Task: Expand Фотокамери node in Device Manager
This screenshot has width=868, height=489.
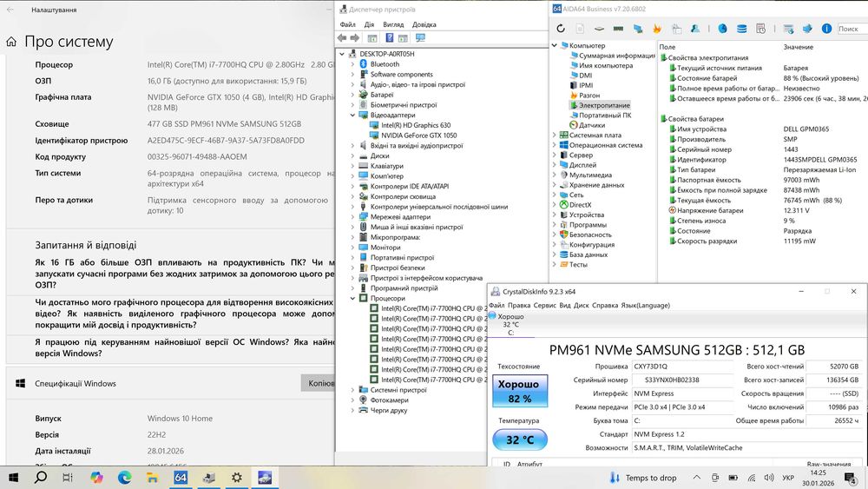Action: pos(352,400)
